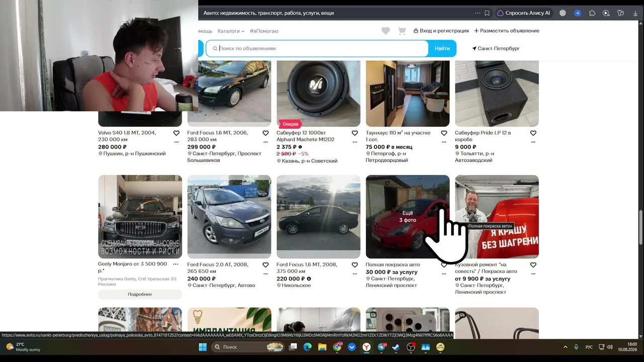Open more options for Ford Focus 1.6 MT 2006
This screenshot has height=362, width=644.
(x=266, y=142)
